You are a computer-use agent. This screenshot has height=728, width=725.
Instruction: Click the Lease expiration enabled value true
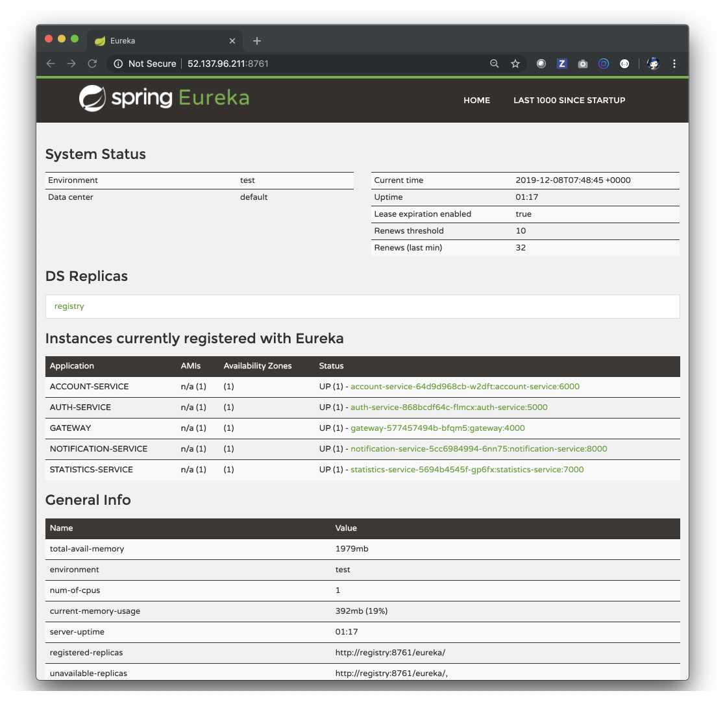(x=523, y=214)
